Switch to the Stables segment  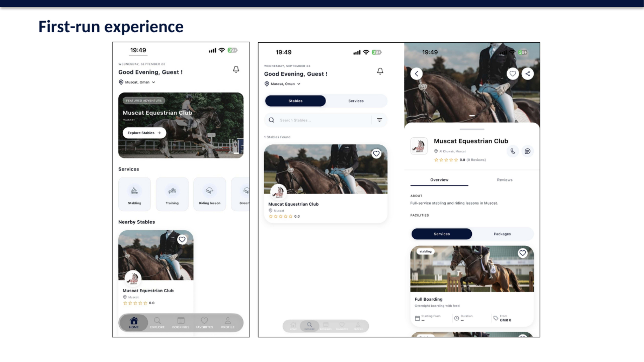point(295,101)
